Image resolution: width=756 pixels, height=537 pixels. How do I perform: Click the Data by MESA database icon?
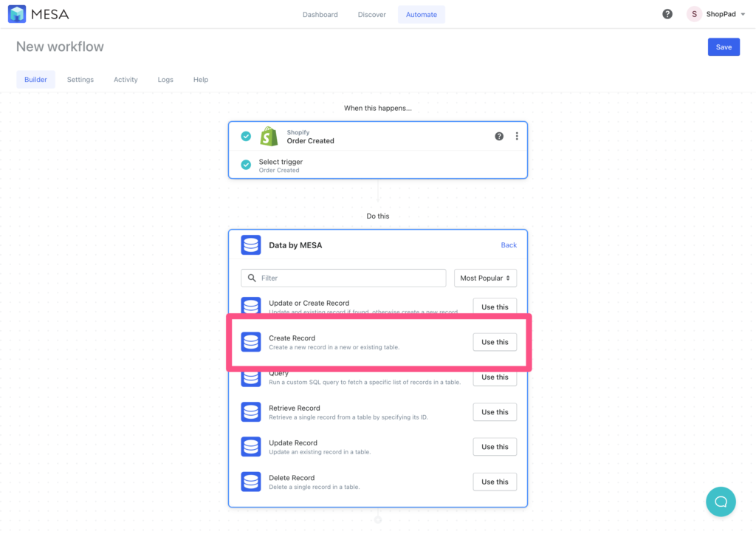[x=251, y=244]
